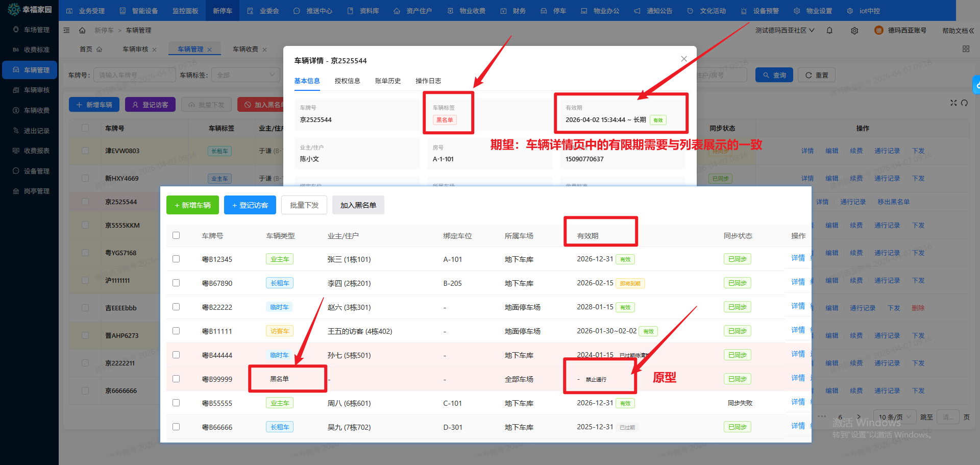Viewport: 980px width, 465px height.
Task: Select the 新HXY4669 row checkbox
Action: (85, 179)
